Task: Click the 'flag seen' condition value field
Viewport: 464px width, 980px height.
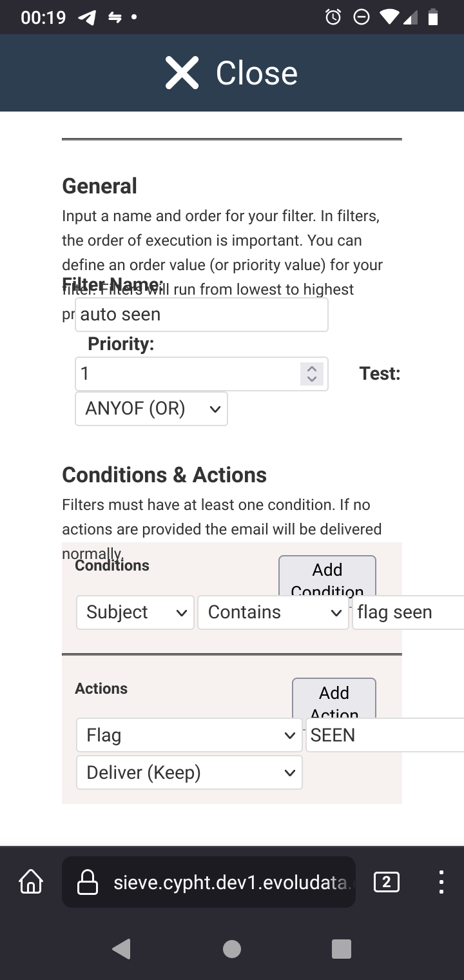Action: (407, 612)
